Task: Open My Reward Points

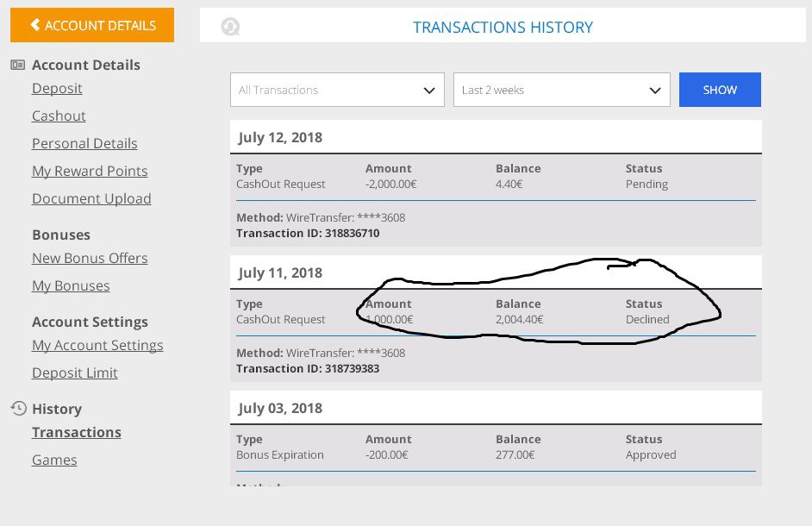Action: pos(90,171)
